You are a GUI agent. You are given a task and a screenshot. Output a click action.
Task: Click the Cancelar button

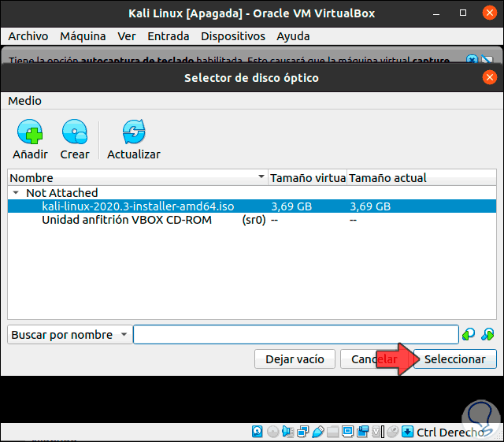[x=375, y=359]
